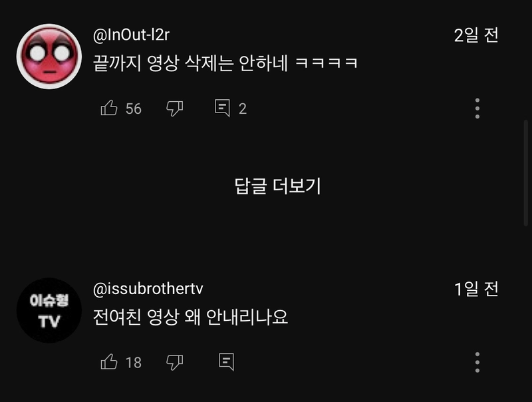Click the vertical scrollbar on right edge

(x=526, y=173)
